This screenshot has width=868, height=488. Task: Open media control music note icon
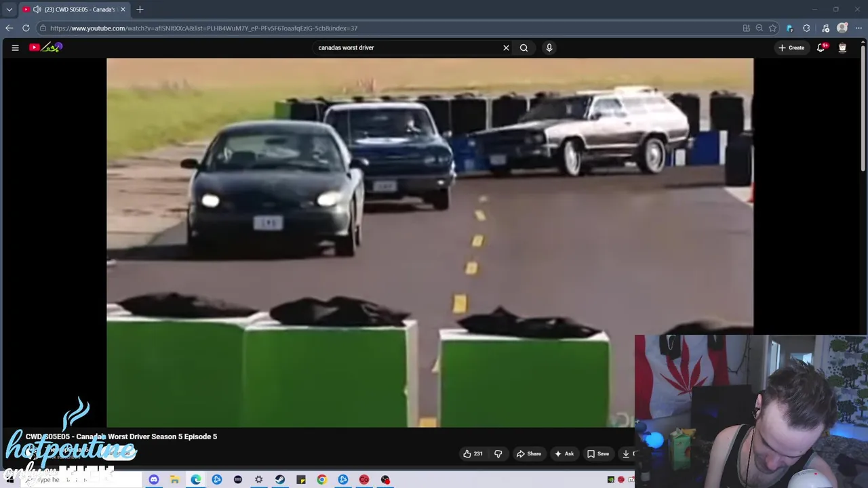tap(825, 28)
